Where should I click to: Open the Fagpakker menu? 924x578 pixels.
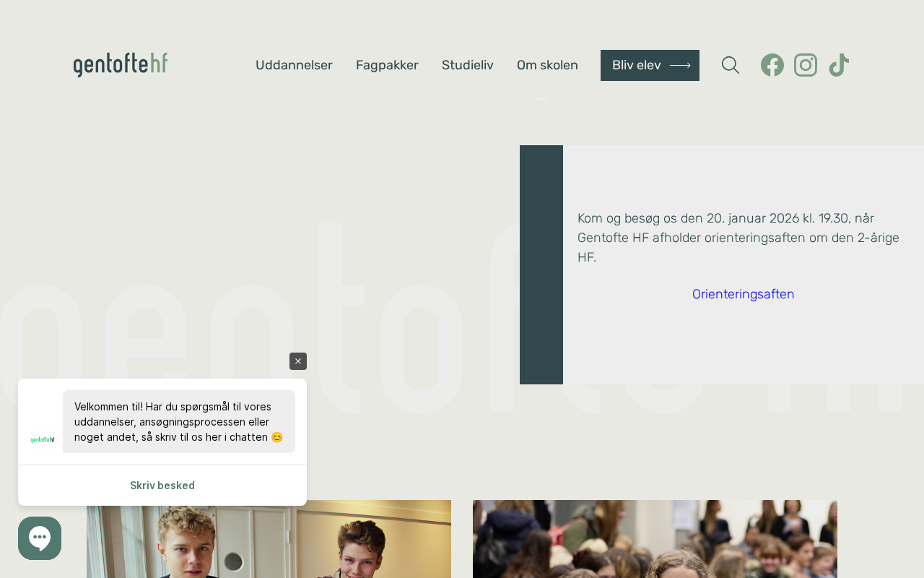(x=387, y=65)
